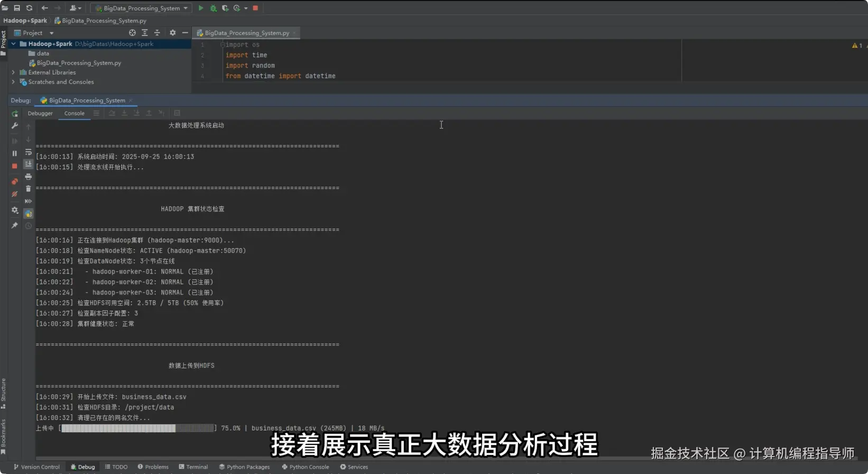This screenshot has width=868, height=474.
Task: Click the Run with Coverage icon
Action: click(225, 8)
